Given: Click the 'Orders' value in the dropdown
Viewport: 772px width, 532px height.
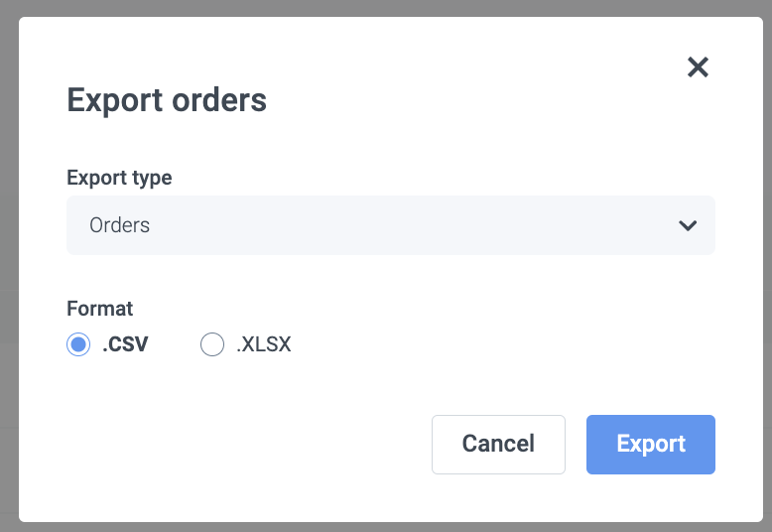Looking at the screenshot, I should coord(120,225).
